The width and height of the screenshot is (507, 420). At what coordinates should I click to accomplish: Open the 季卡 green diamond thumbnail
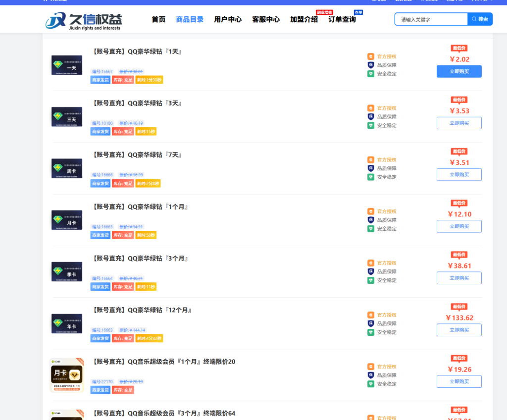(67, 272)
